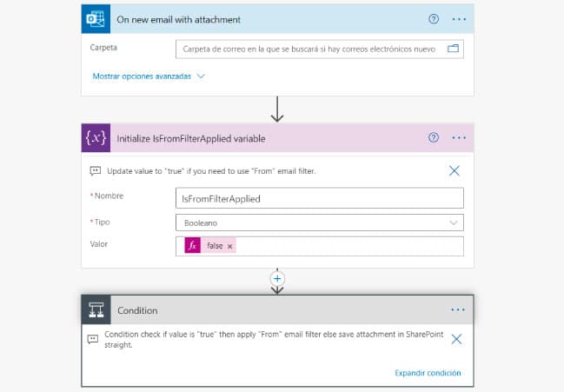Insert a new step with plus button
The width and height of the screenshot is (564, 392).
[278, 278]
